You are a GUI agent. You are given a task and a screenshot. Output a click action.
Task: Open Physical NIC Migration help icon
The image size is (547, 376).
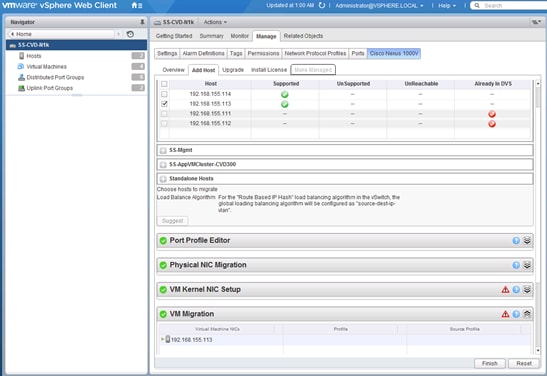tap(516, 265)
